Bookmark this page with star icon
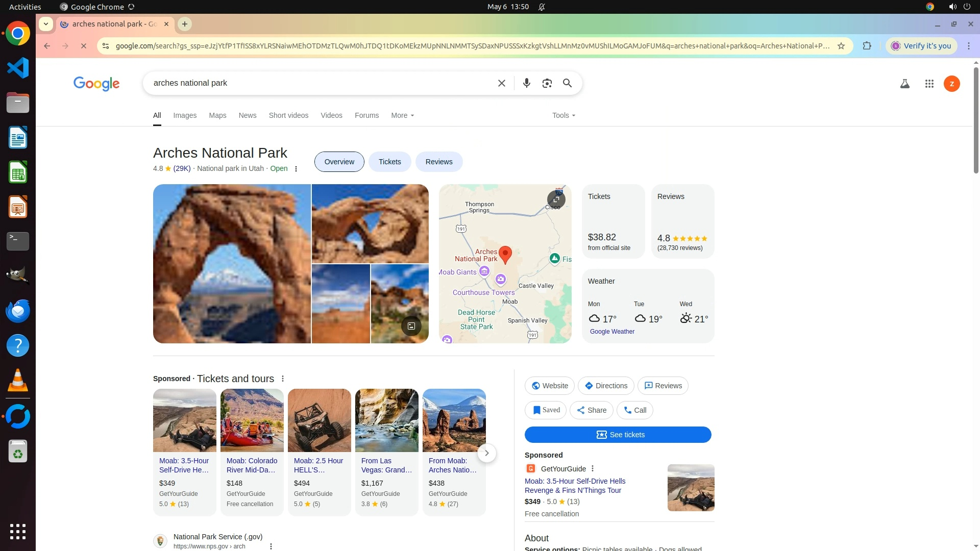The height and width of the screenshot is (551, 980). [841, 46]
